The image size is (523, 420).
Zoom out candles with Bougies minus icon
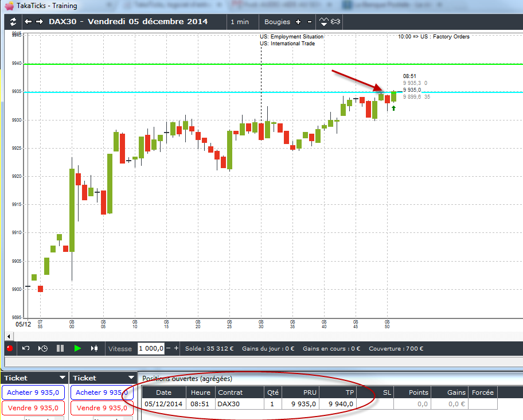coord(310,22)
